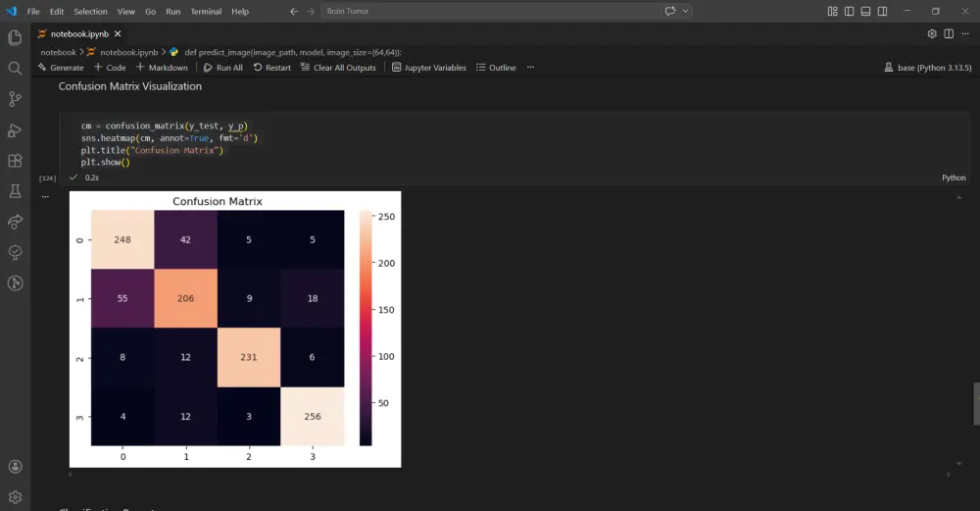Screen dimensions: 980x511
Task: Open the Copilot chat icon in title bar
Action: 670,11
